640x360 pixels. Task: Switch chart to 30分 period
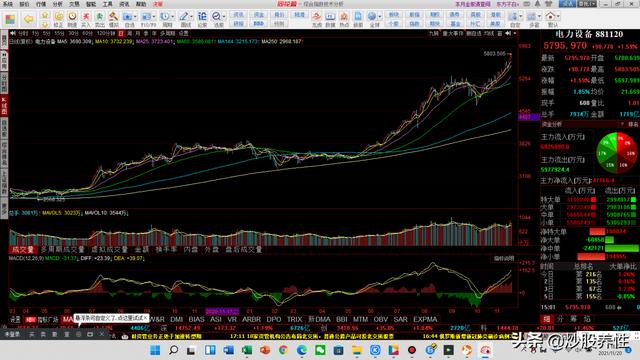(73, 33)
